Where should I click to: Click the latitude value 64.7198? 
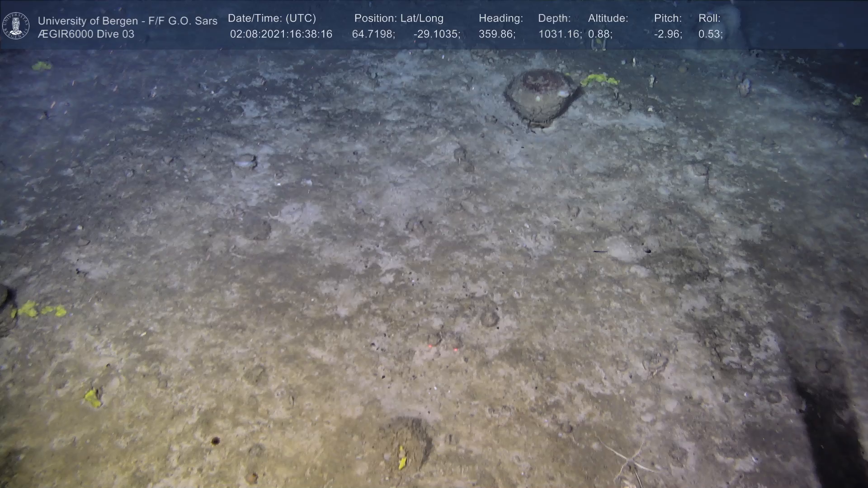(x=373, y=34)
